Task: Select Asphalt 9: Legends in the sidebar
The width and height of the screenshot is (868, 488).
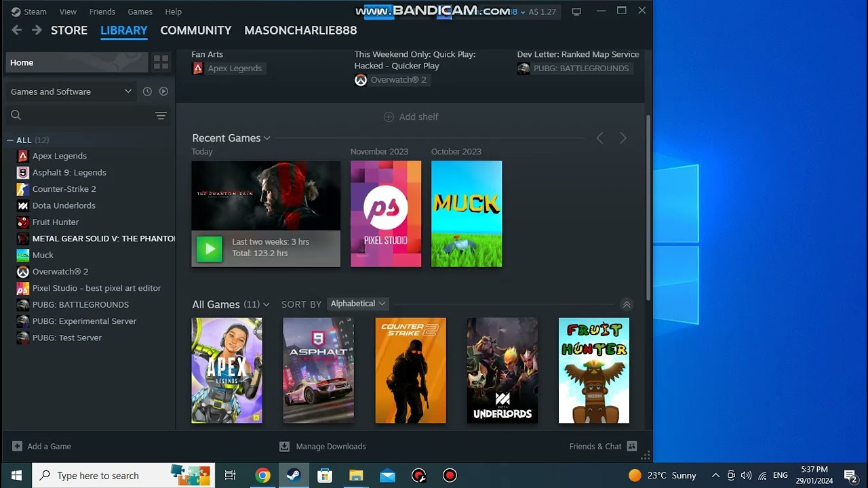Action: tap(69, 172)
